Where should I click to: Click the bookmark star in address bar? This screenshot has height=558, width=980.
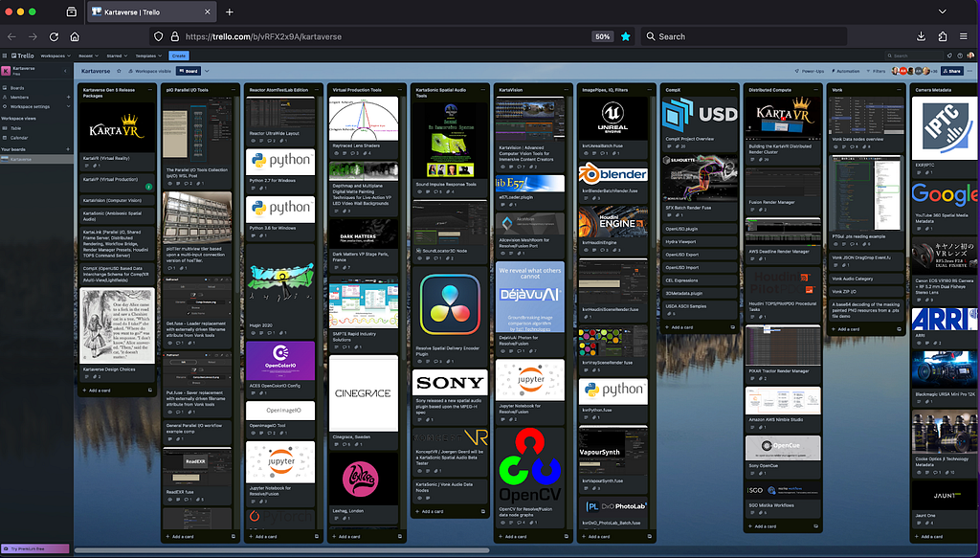point(625,37)
